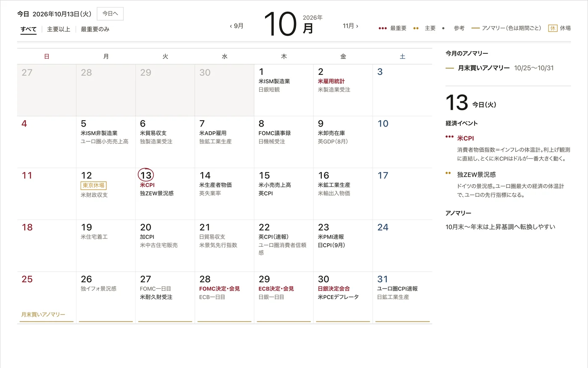Open 米生産者物価 event on the 14th

215,185
